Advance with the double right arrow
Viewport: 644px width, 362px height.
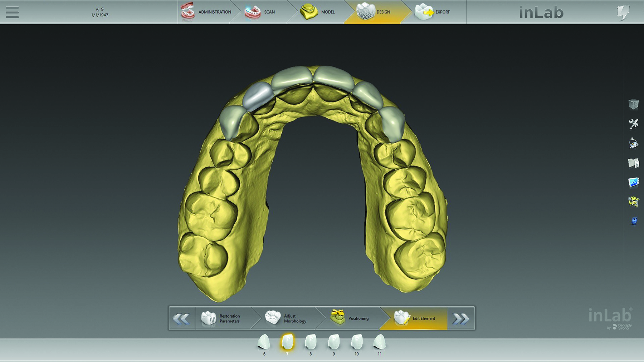pos(461,318)
